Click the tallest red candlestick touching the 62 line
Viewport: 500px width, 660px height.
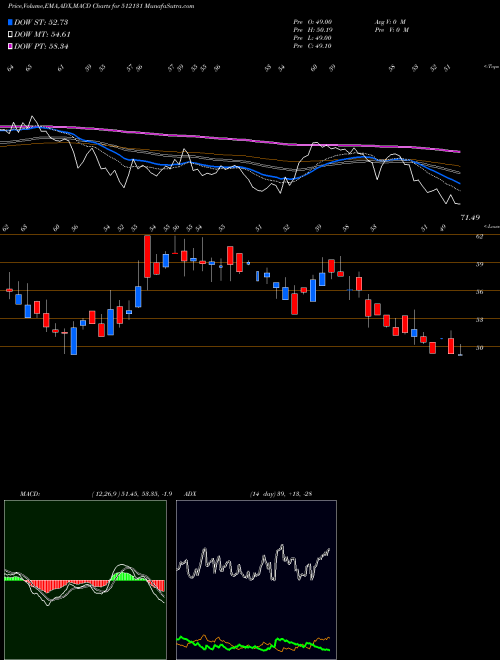coord(147,256)
